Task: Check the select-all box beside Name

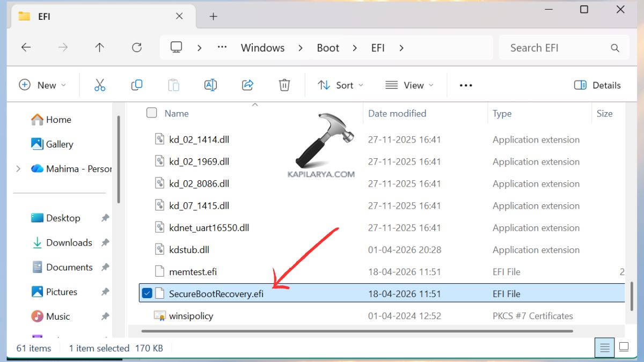Action: pos(151,113)
